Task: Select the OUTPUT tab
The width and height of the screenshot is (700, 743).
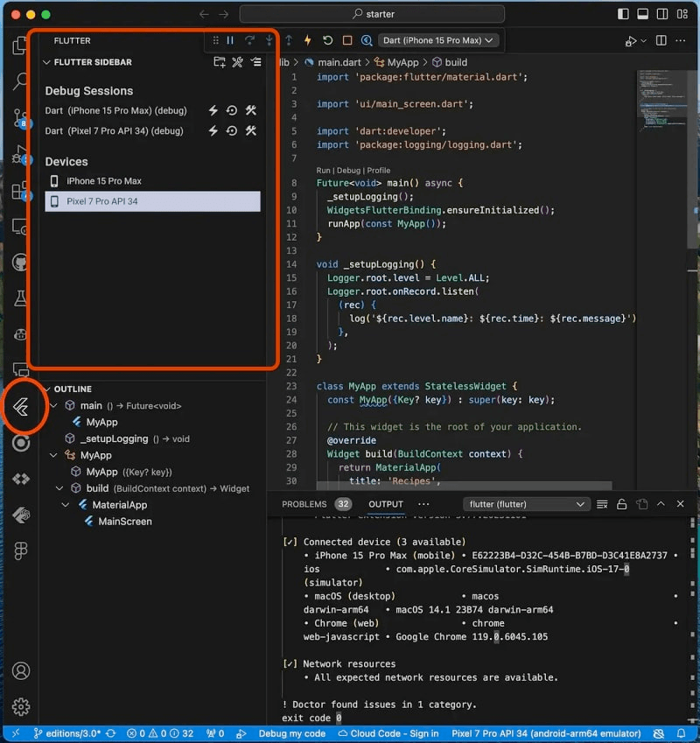Action: point(385,504)
